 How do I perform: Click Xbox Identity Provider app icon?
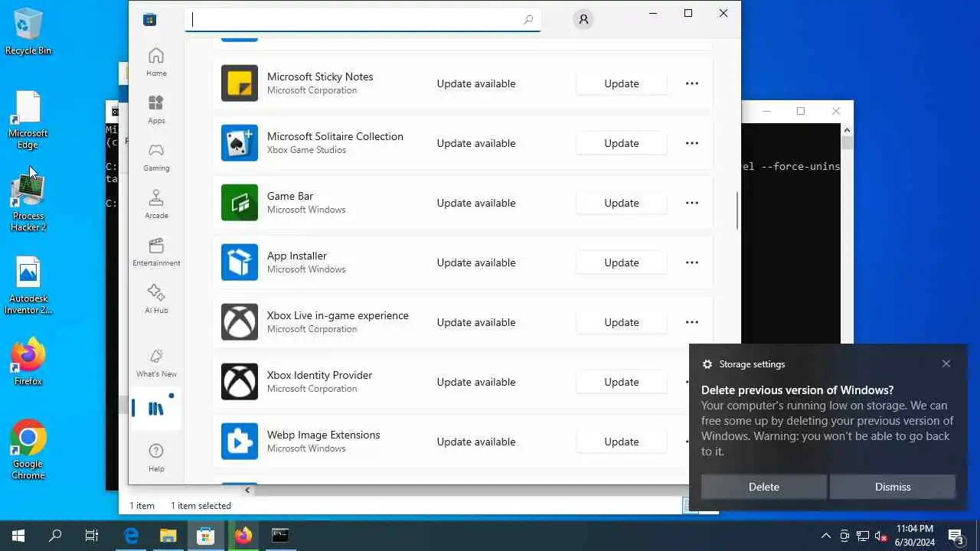(240, 382)
